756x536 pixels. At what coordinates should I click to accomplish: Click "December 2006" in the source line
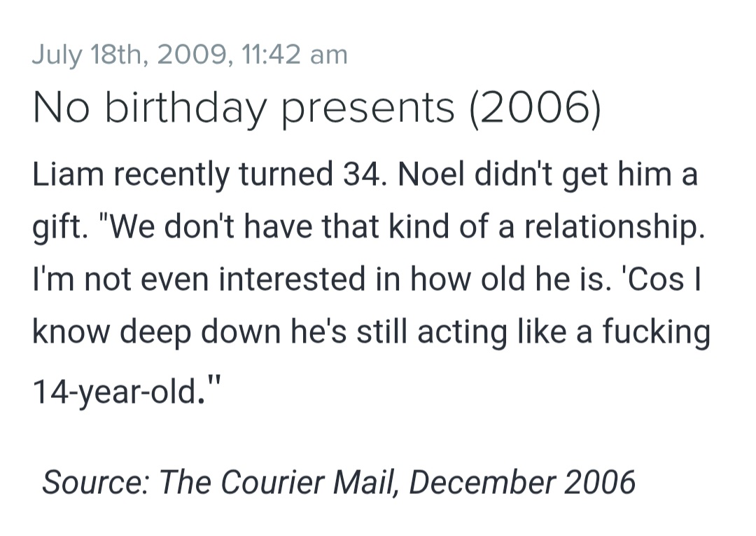522,481
